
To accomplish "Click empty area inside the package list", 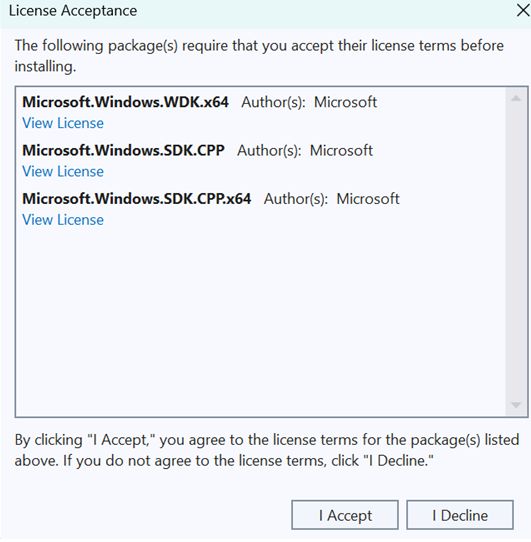I will 259,318.
